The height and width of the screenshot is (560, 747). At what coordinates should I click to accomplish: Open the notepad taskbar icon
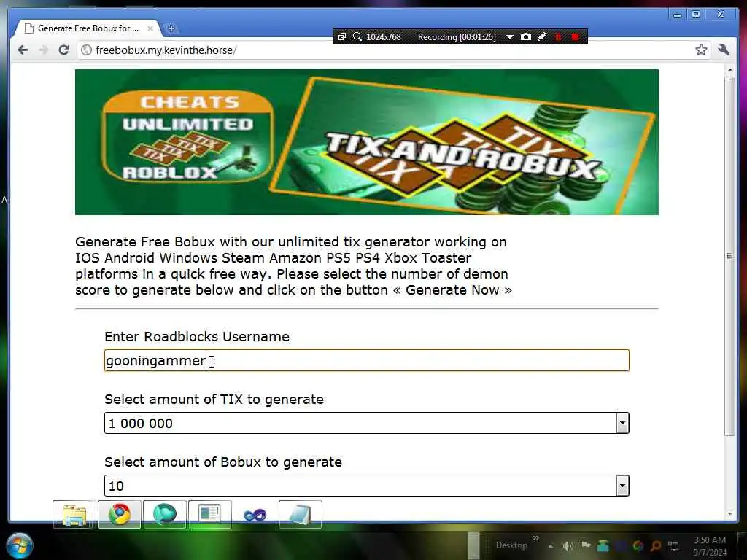point(300,515)
